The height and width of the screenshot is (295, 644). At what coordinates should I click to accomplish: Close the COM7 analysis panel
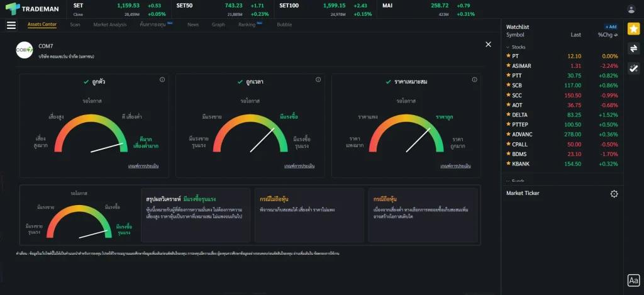coord(488,44)
